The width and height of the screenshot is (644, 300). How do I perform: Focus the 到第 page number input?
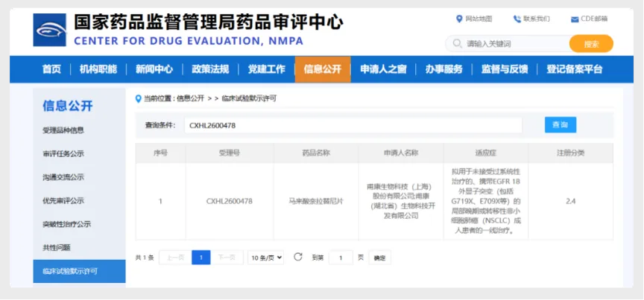point(341,258)
